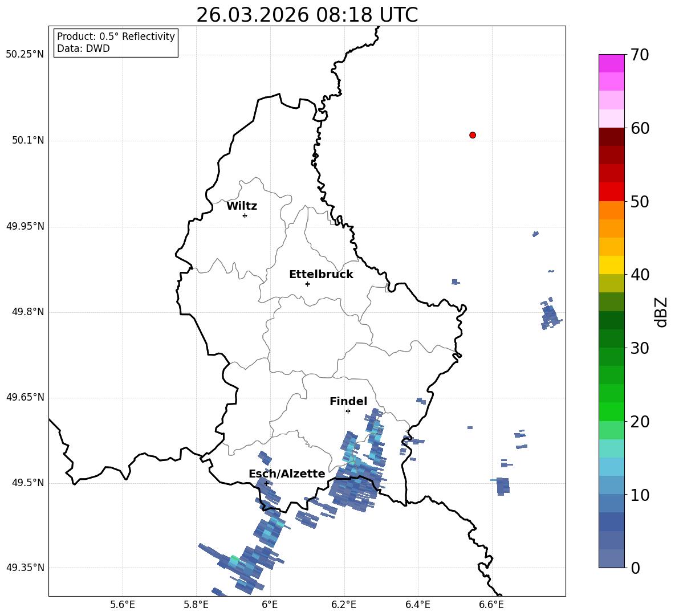Click the 0 tick on colorbar

[635, 568]
